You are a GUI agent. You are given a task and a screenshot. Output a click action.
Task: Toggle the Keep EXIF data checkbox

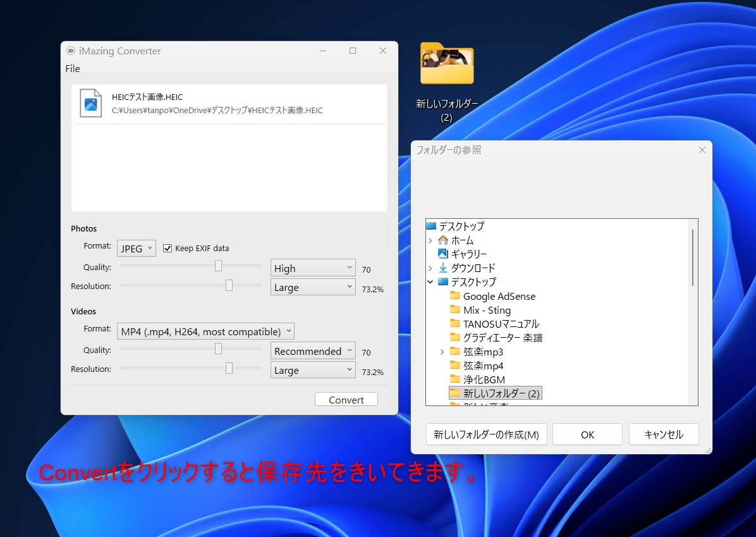[x=168, y=249]
